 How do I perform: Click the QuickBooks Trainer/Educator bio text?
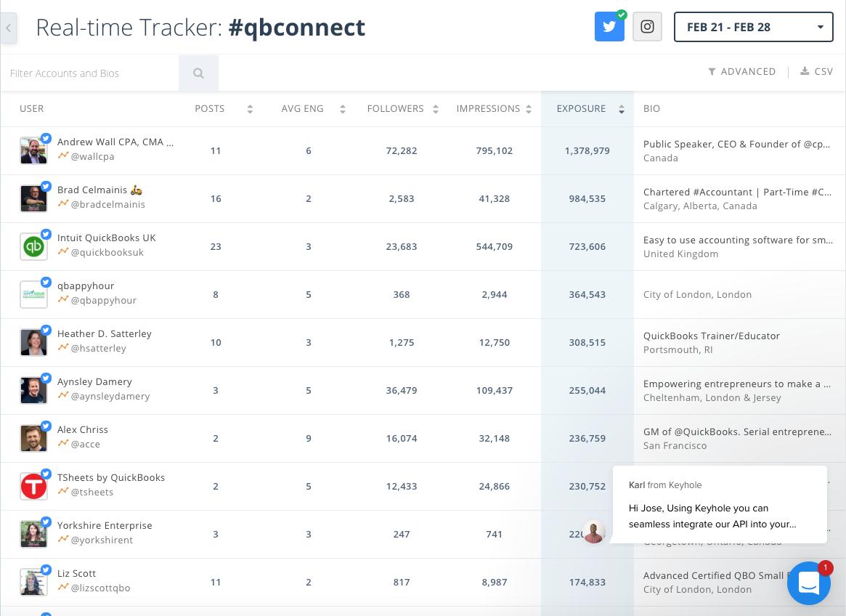(x=711, y=336)
